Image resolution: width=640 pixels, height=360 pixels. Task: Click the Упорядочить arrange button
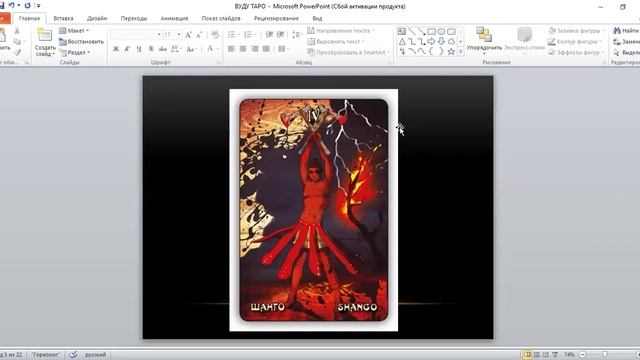tap(484, 41)
